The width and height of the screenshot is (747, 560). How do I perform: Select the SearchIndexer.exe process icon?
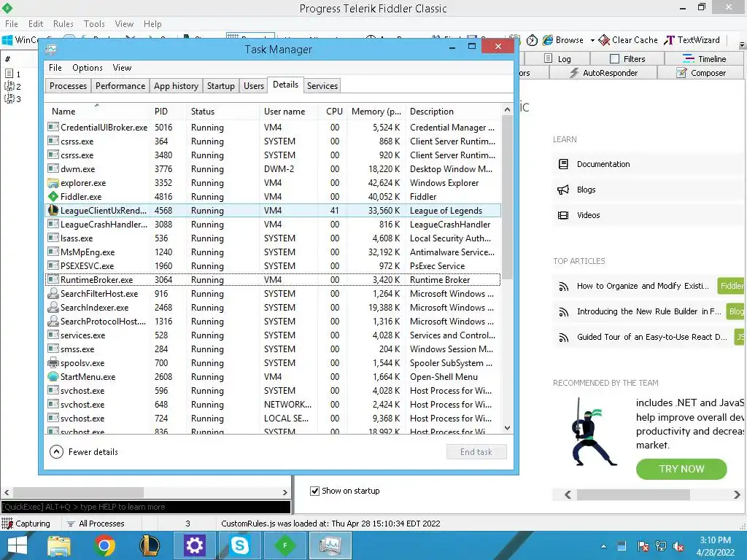(53, 308)
